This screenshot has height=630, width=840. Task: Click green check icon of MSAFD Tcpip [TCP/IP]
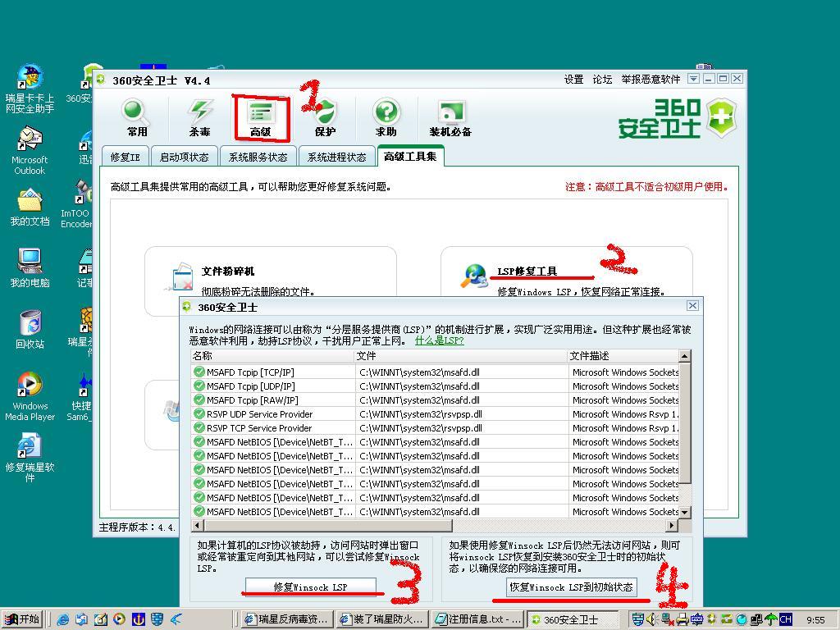point(199,372)
